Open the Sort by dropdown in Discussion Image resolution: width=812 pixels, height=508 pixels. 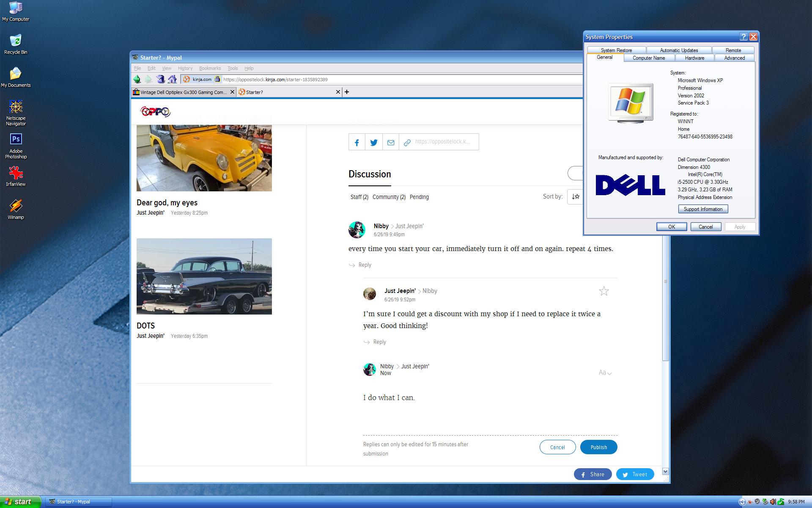click(x=576, y=196)
